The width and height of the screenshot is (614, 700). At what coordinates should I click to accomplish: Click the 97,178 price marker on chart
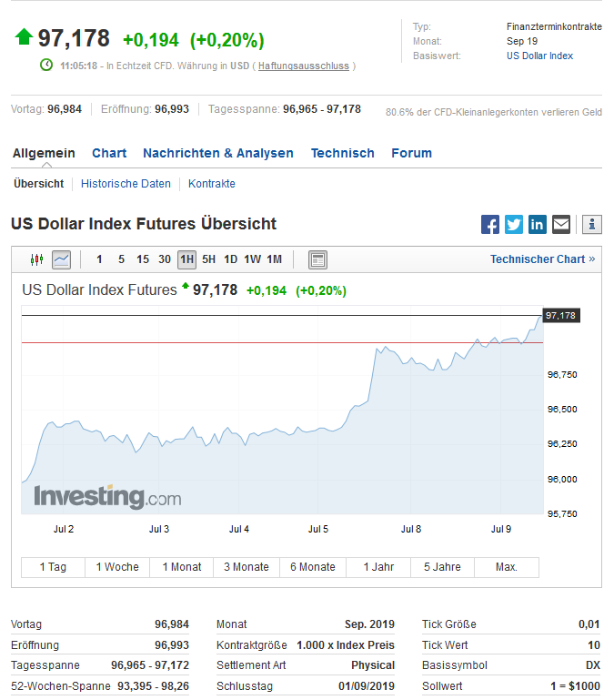[x=560, y=316]
